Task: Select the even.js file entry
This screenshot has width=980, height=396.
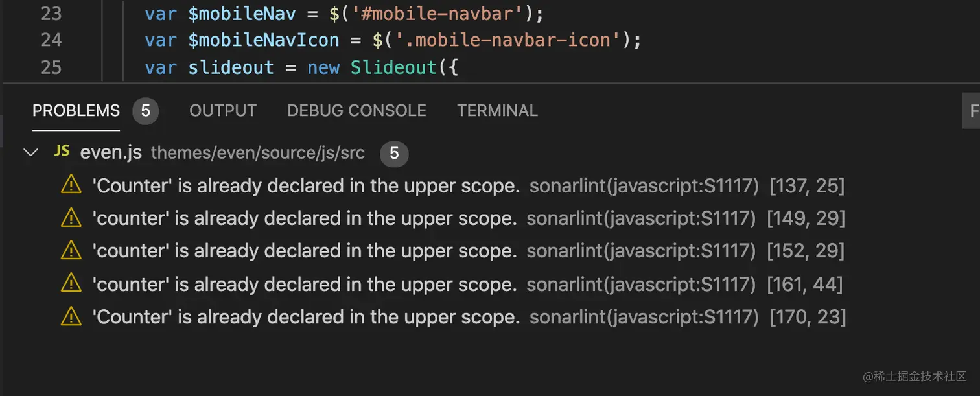Action: pyautogui.click(x=111, y=153)
